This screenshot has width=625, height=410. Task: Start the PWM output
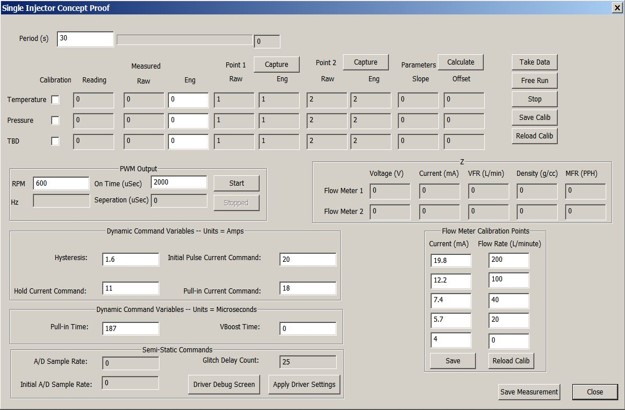pos(236,183)
